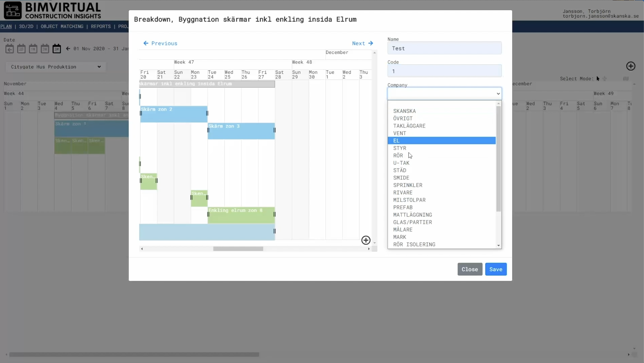Click the Company list scroll-down arrow
644x363 pixels.
[x=498, y=246]
